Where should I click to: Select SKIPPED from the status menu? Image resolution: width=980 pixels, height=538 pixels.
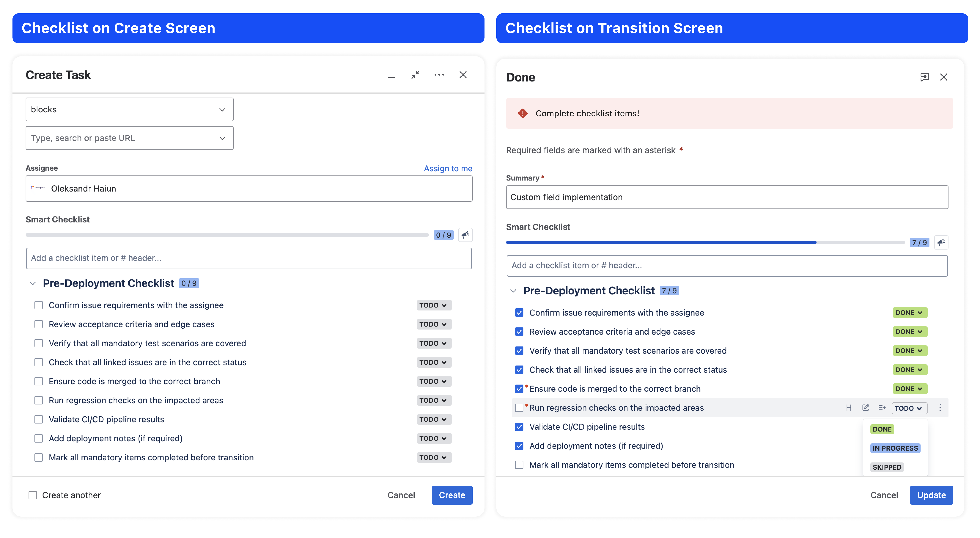(x=887, y=467)
